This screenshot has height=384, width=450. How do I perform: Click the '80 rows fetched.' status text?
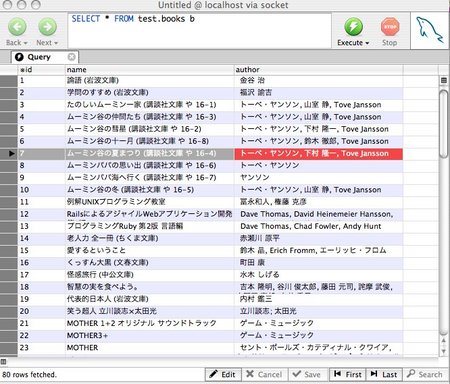coord(29,375)
